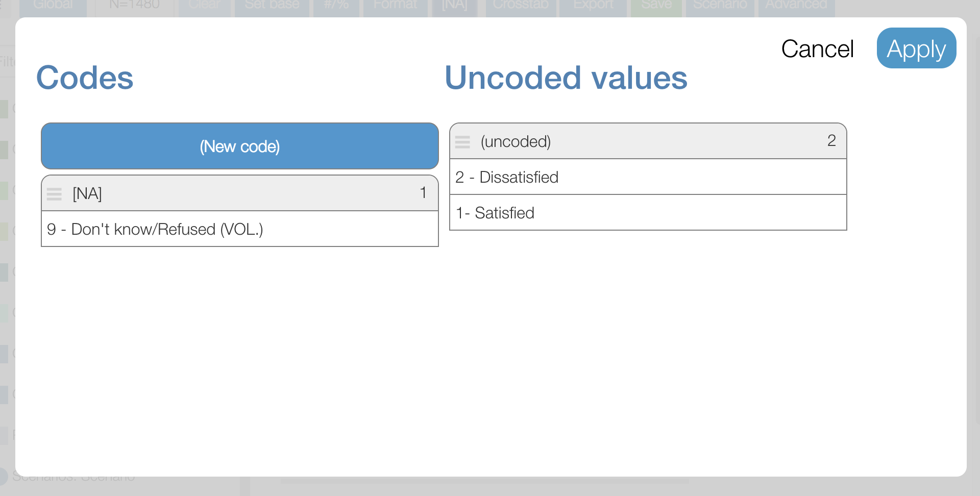Viewport: 980px width, 496px height.
Task: Cancel the coding dialog
Action: pyautogui.click(x=817, y=49)
